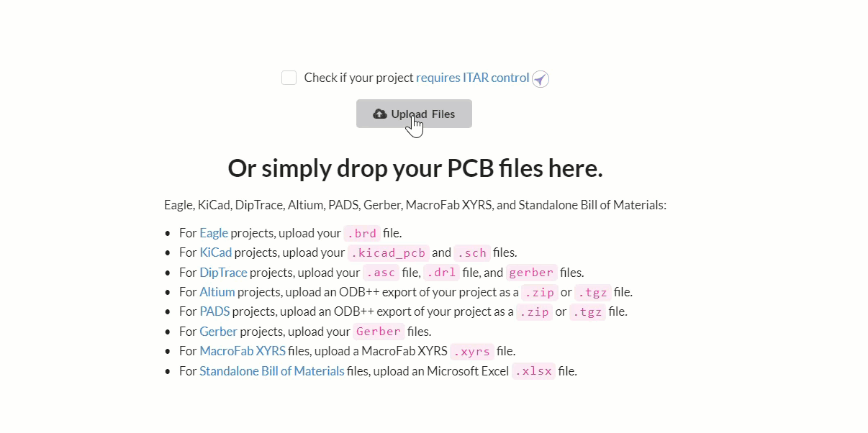Click the .brd file extension badge

361,232
